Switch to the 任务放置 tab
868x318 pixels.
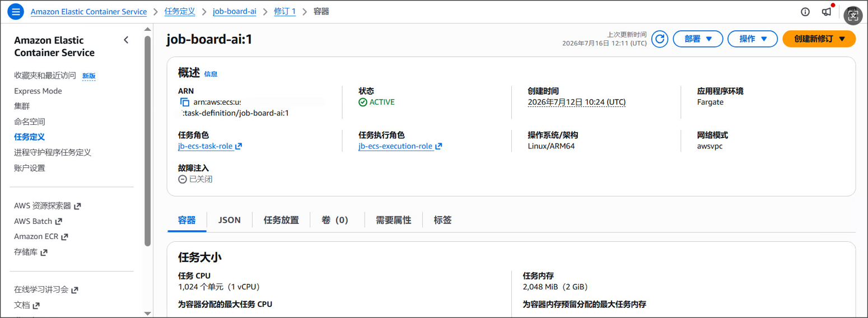point(281,220)
